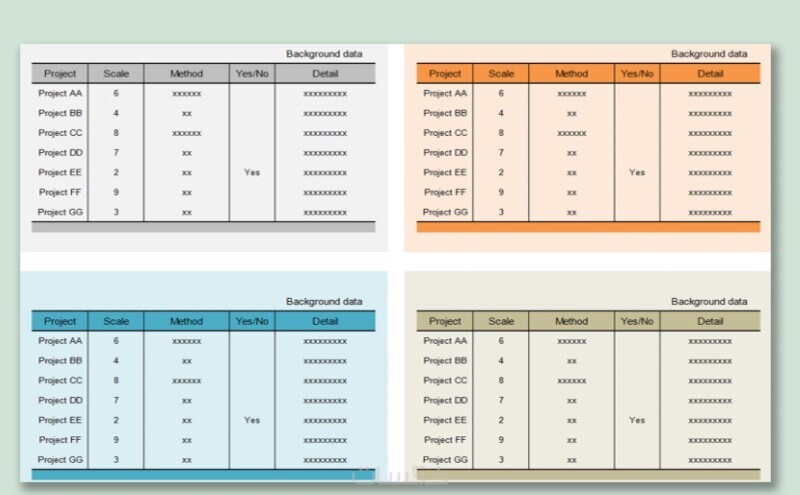Screen dimensions: 800x495
Task: Select Project AA cell in gray table
Action: tap(60, 93)
